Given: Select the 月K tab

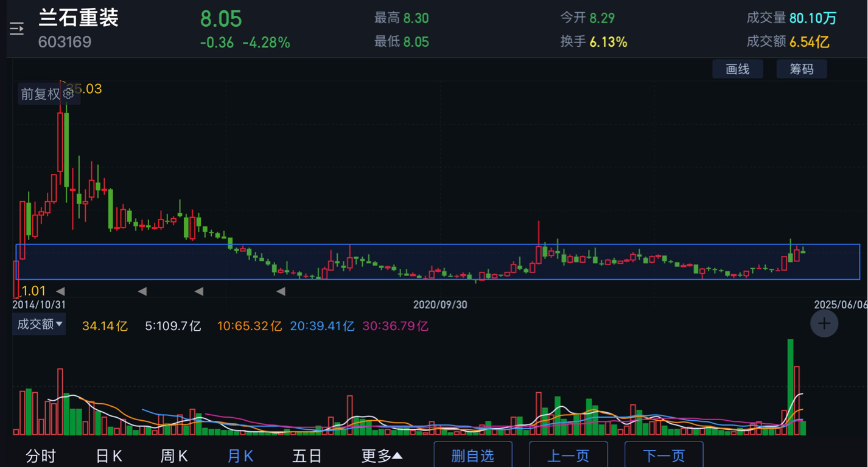Looking at the screenshot, I should click(x=240, y=455).
